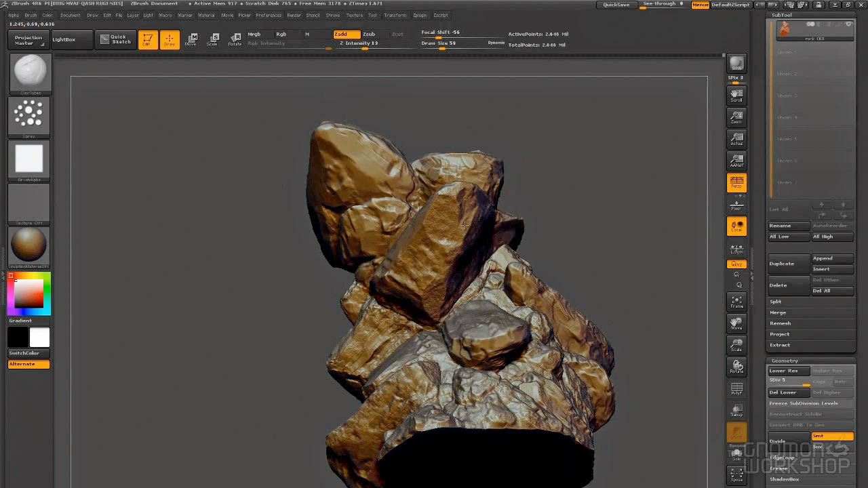Viewport: 868px width, 488px height.
Task: Click the AAHalf icon
Action: coord(736,161)
